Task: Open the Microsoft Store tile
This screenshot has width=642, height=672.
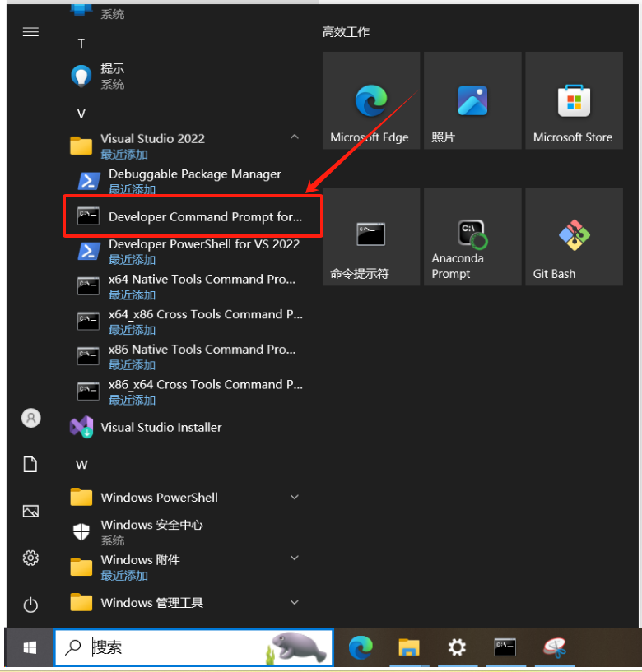Action: (574, 100)
